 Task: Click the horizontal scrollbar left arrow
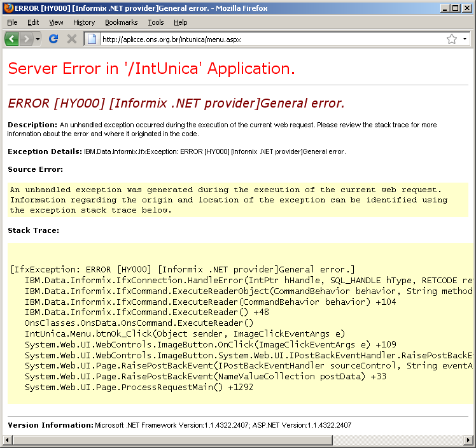pyautogui.click(x=7, y=440)
